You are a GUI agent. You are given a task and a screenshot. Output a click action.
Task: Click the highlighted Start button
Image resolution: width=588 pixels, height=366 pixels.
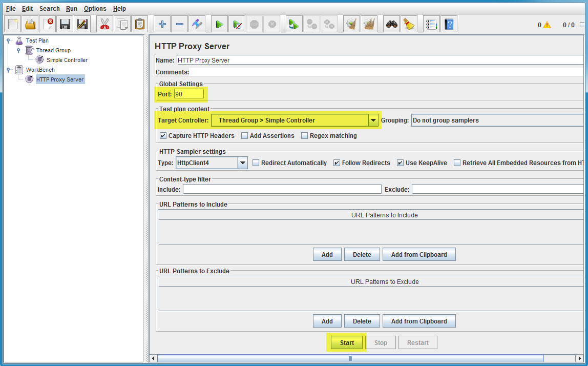(347, 343)
